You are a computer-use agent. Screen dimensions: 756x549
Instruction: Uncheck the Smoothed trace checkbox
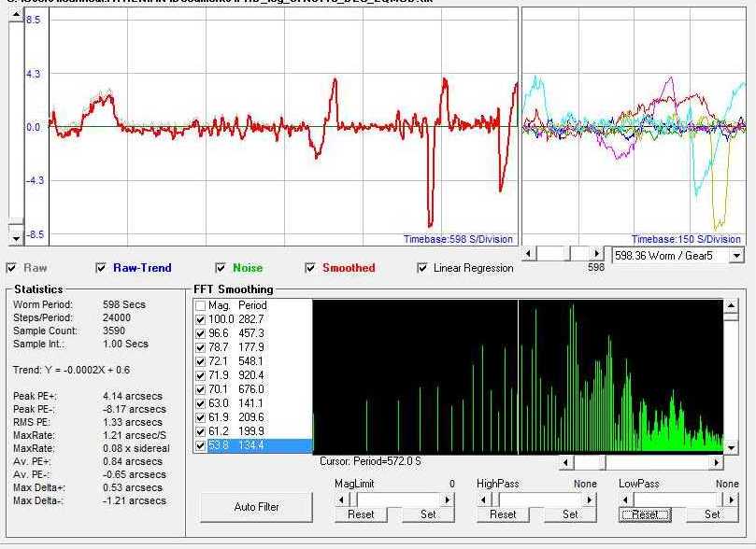coord(310,268)
